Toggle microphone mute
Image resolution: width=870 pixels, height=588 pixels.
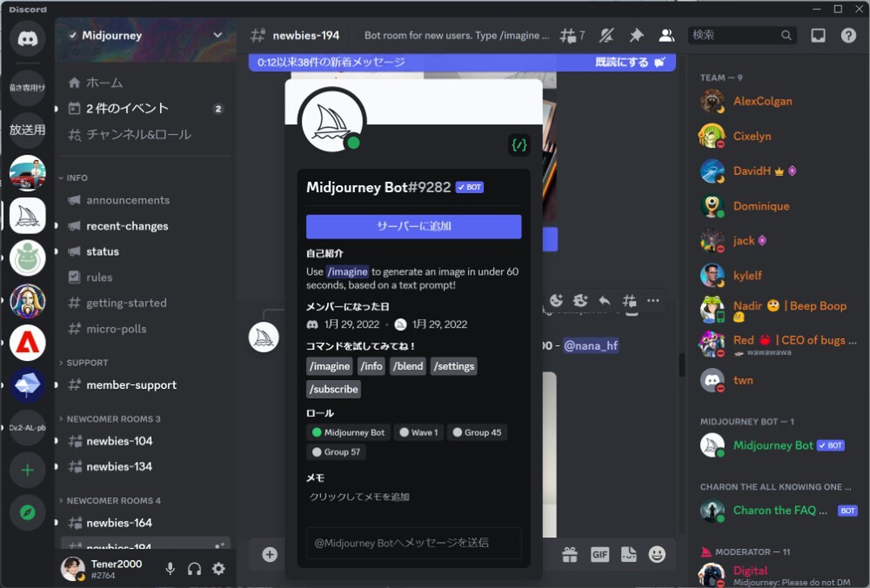click(171, 569)
